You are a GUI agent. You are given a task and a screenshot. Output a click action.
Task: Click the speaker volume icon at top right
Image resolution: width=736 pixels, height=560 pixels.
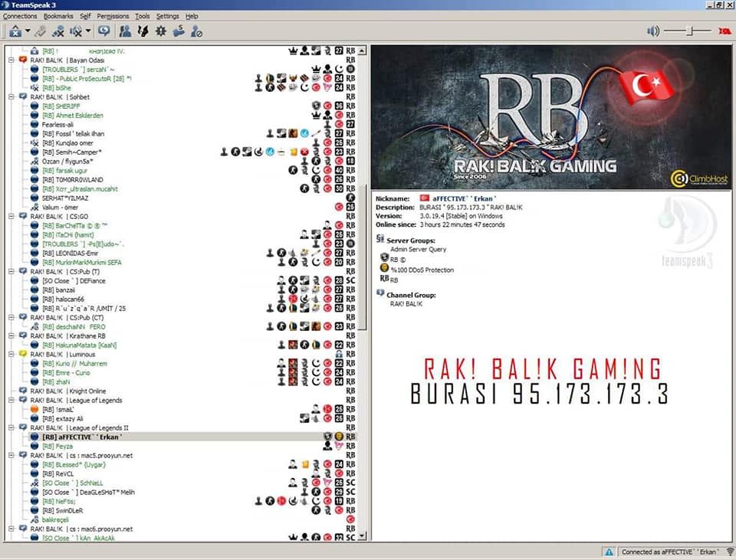click(x=653, y=31)
